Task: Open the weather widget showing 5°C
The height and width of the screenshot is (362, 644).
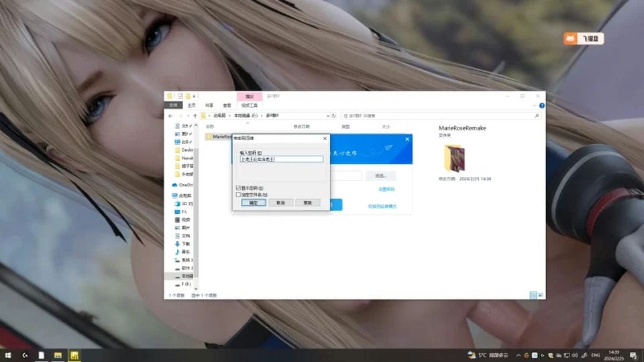Action: (x=488, y=355)
